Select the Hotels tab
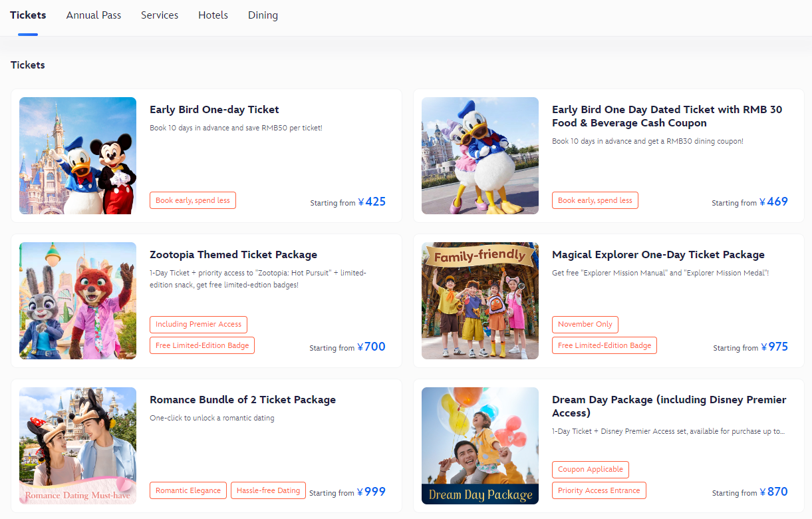This screenshot has height=519, width=812. point(213,15)
